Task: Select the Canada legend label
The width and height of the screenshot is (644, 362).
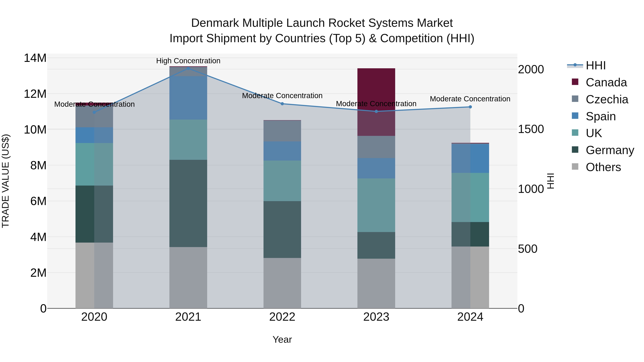Action: (606, 82)
